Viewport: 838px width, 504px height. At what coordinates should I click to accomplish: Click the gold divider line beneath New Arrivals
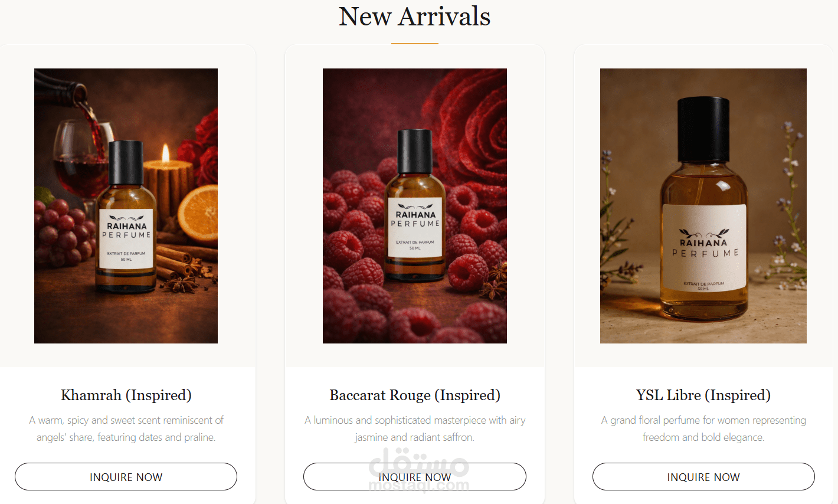click(415, 44)
